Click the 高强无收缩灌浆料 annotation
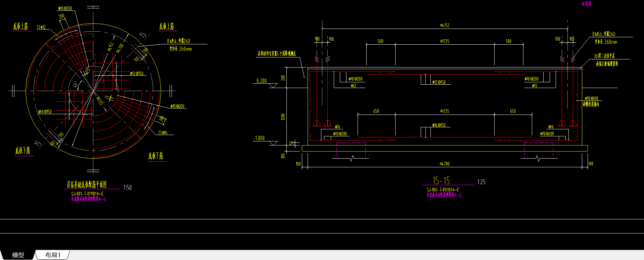The height and width of the screenshot is (260, 644). click(607, 63)
